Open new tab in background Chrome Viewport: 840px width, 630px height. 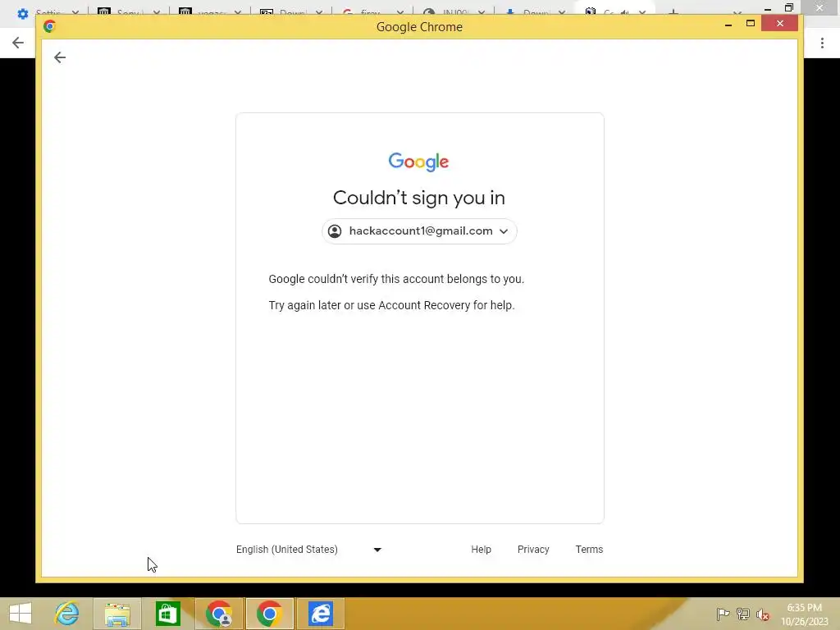tap(673, 11)
